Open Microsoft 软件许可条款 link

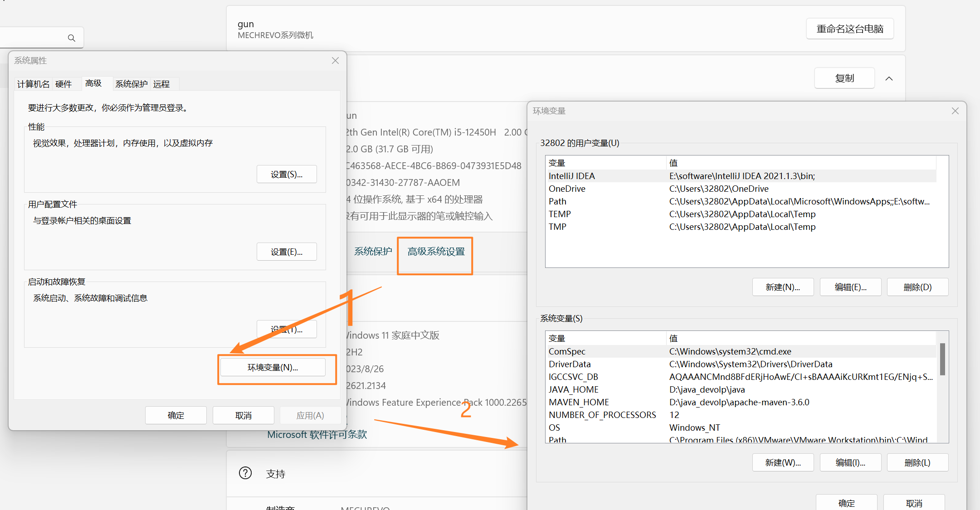pyautogui.click(x=317, y=435)
